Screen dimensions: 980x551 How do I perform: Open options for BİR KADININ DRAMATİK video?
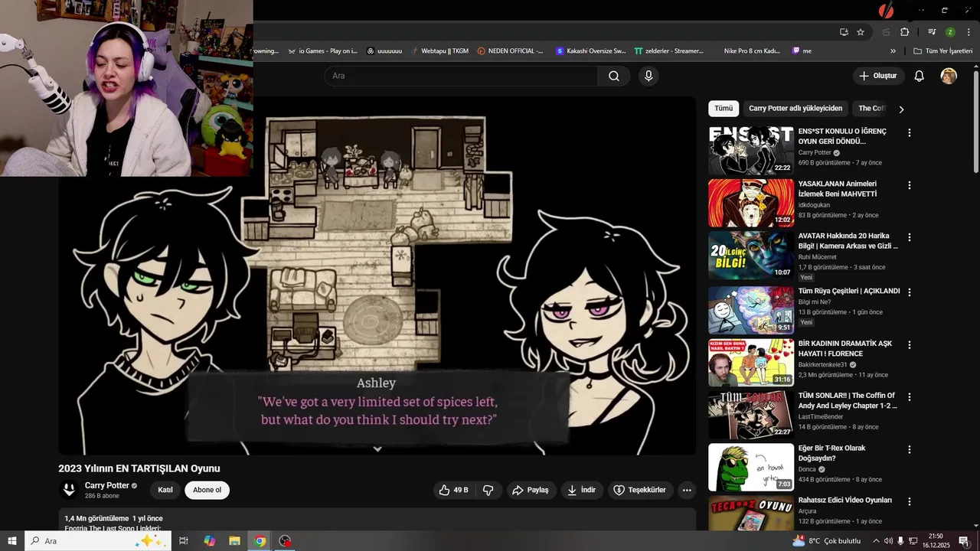click(x=910, y=345)
